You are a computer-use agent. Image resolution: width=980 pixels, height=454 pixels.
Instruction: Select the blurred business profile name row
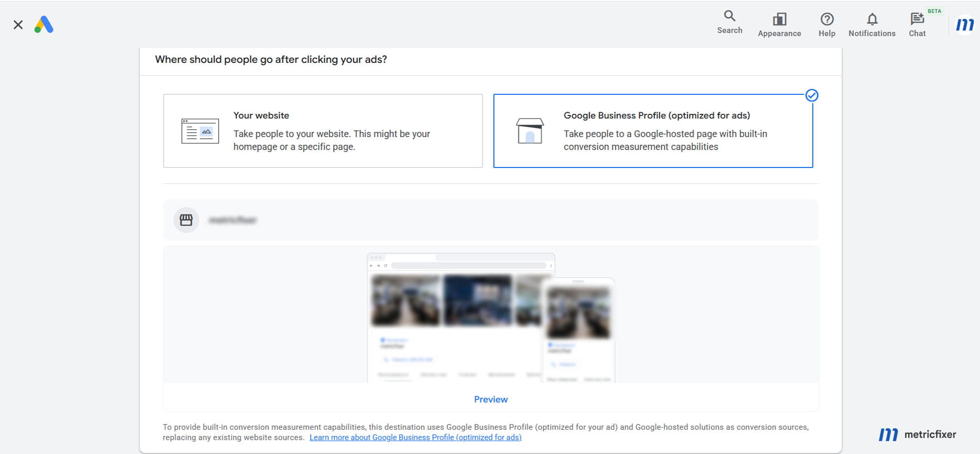click(491, 220)
